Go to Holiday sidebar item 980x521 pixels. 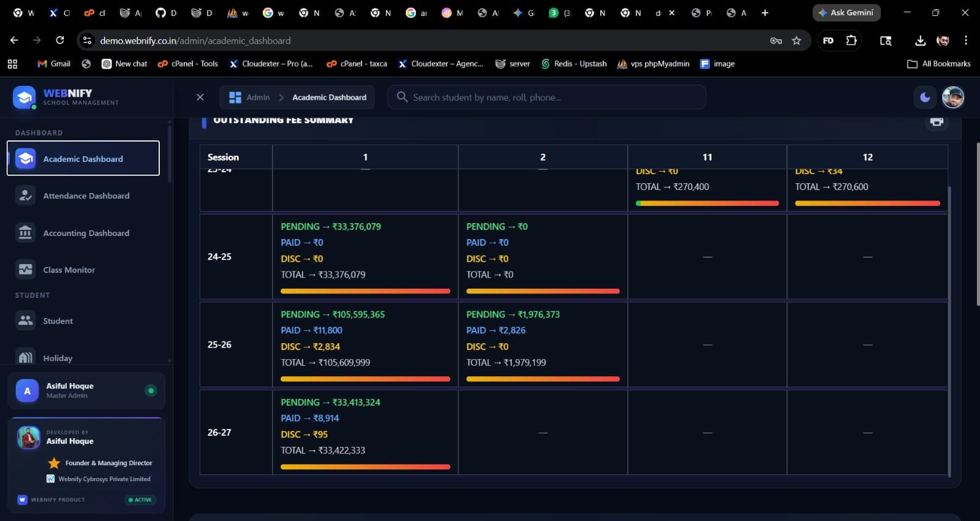click(58, 358)
